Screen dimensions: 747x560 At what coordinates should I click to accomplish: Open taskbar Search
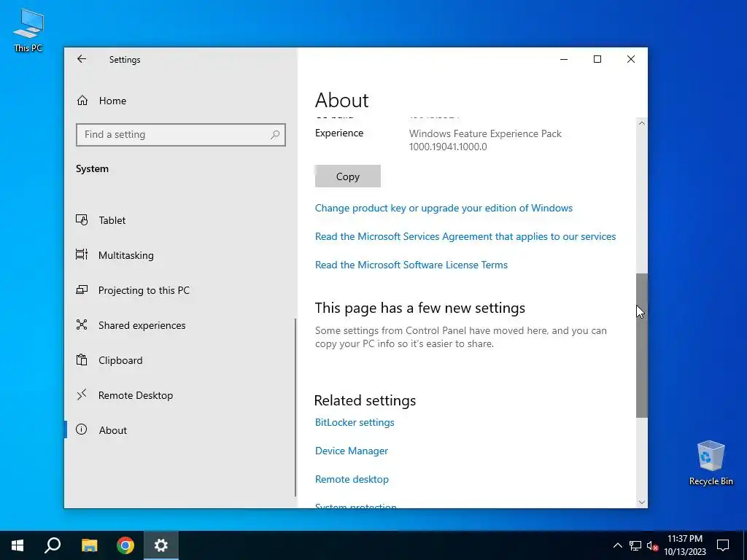pyautogui.click(x=53, y=545)
